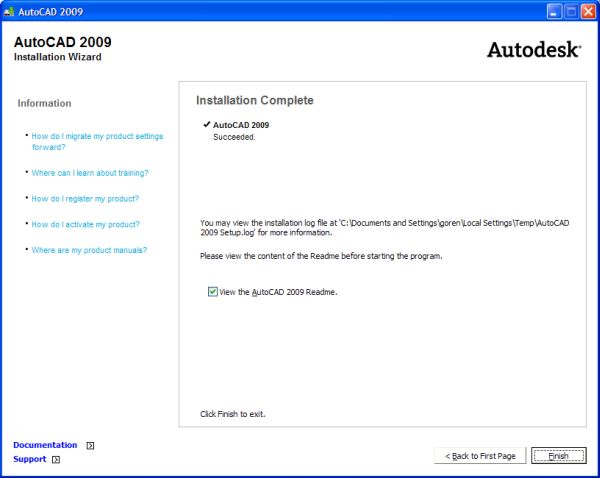Uncheck View the AutoCAD 2009 Readme checkbox
The width and height of the screenshot is (600, 478).
tap(212, 292)
